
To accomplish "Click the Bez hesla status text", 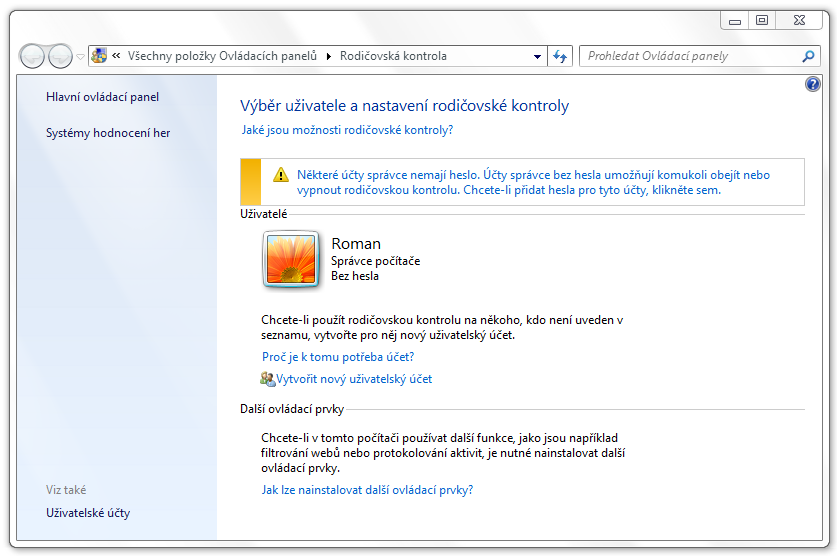I will pos(354,276).
